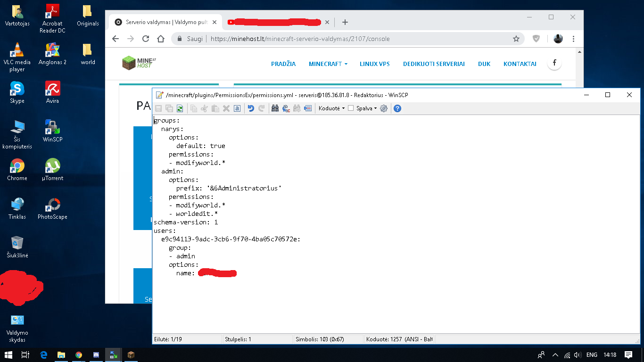This screenshot has height=362, width=644.
Task: Open the Replace text tool
Action: (x=286, y=108)
